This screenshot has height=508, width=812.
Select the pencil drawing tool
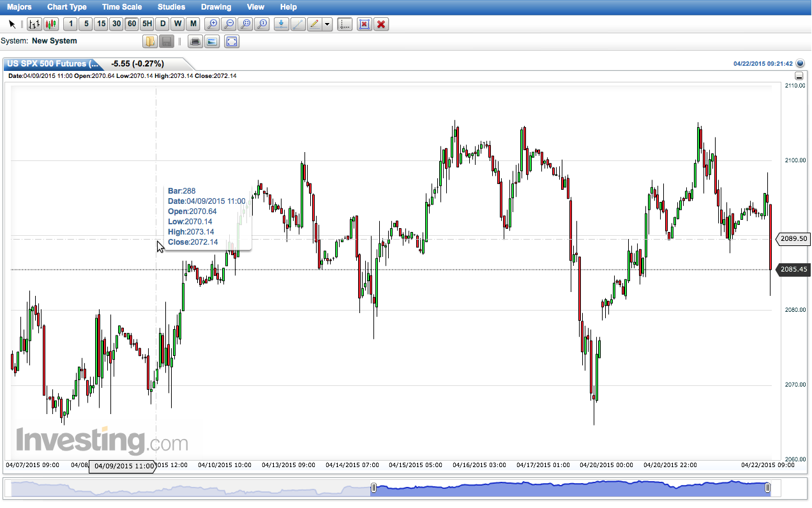pos(314,24)
